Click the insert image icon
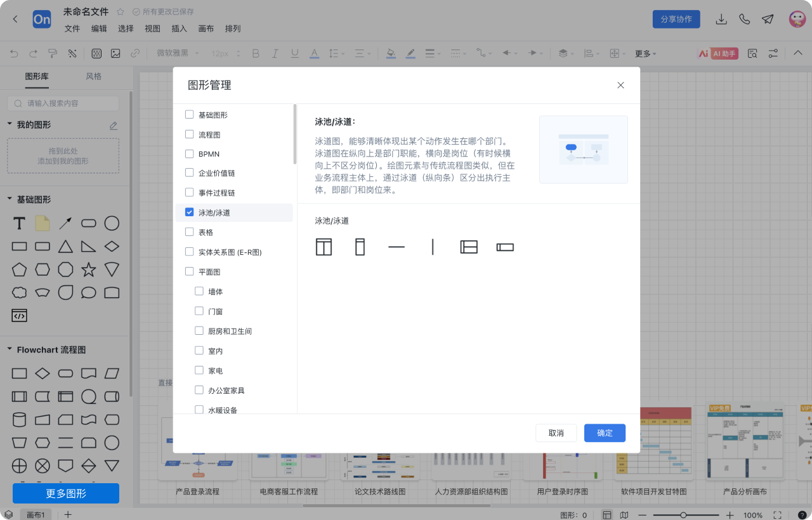The height and width of the screenshot is (520, 812). pos(115,53)
